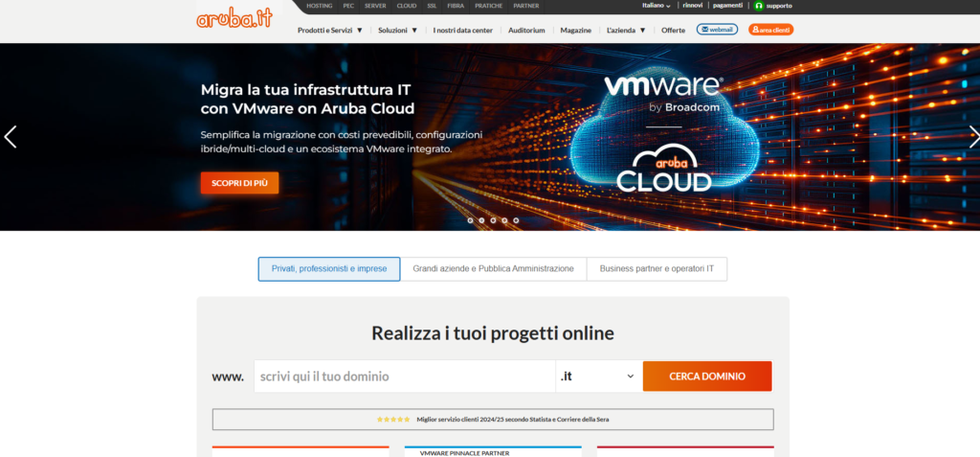Click 'Realizza i tuoi progetti online' heading
This screenshot has height=457, width=980.
click(x=493, y=332)
